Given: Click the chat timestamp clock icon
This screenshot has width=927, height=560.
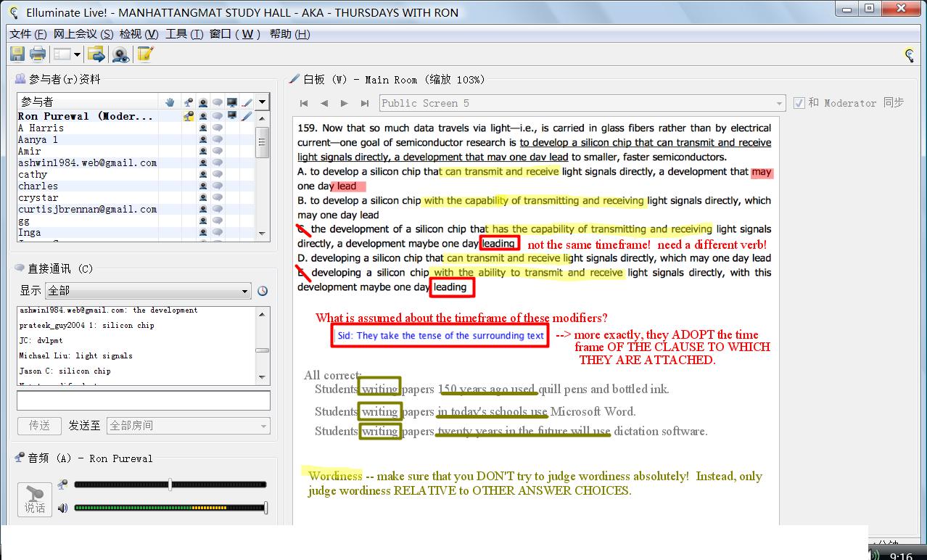Looking at the screenshot, I should pos(263,291).
